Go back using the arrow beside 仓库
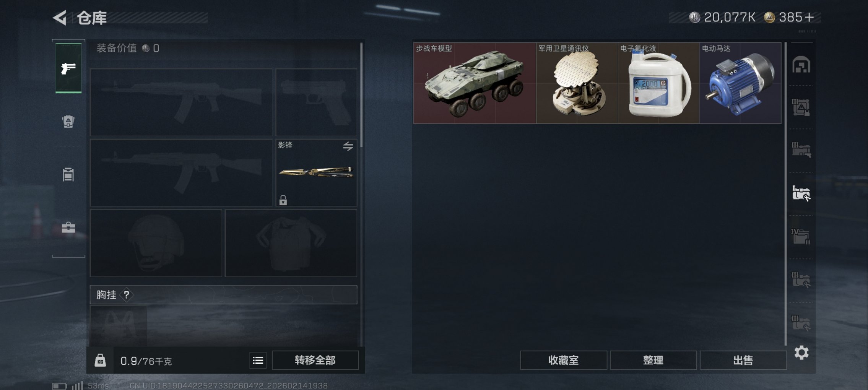This screenshot has height=390, width=868. (x=60, y=18)
